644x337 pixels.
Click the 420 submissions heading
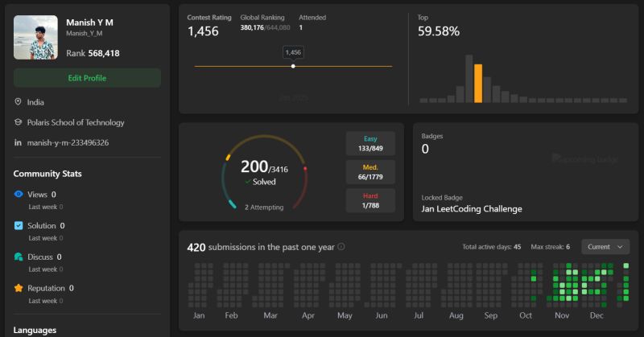[261, 247]
